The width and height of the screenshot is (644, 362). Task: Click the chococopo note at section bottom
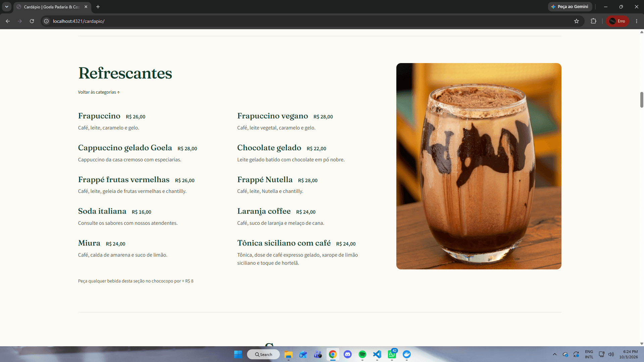pos(136,281)
